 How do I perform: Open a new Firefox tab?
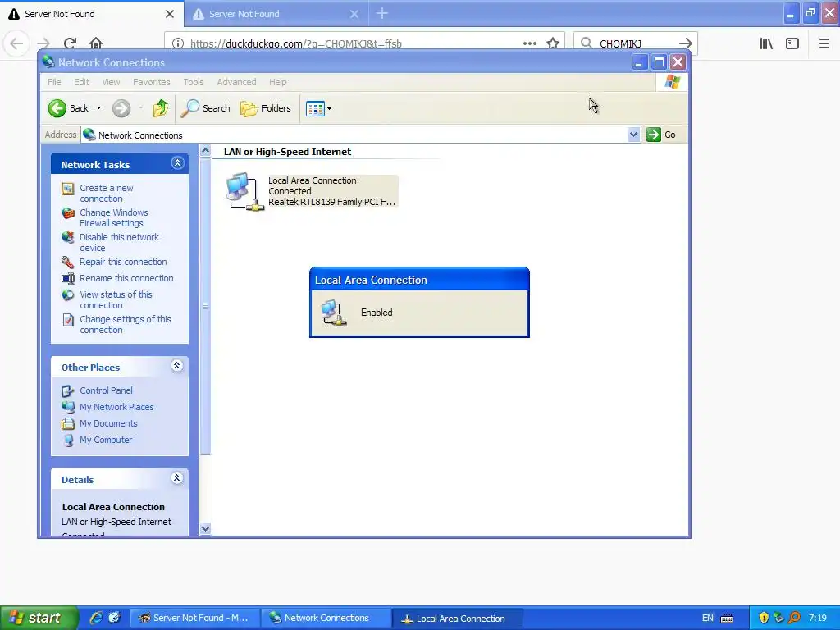click(x=382, y=13)
